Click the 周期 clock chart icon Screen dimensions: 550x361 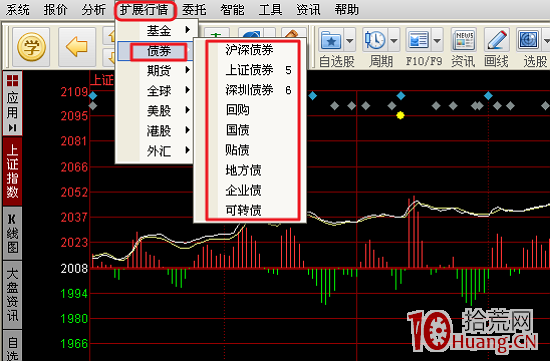[x=375, y=41]
